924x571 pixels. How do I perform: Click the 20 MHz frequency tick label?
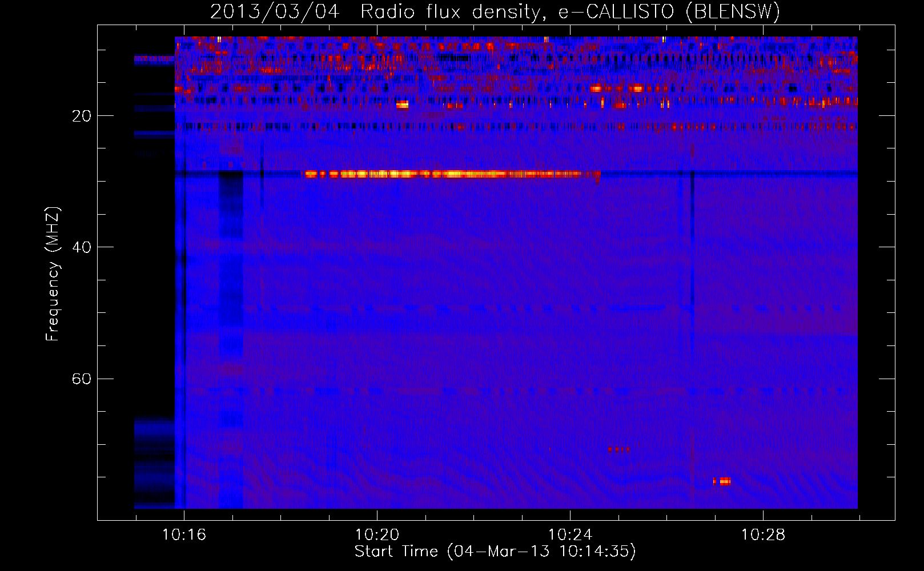click(x=82, y=116)
